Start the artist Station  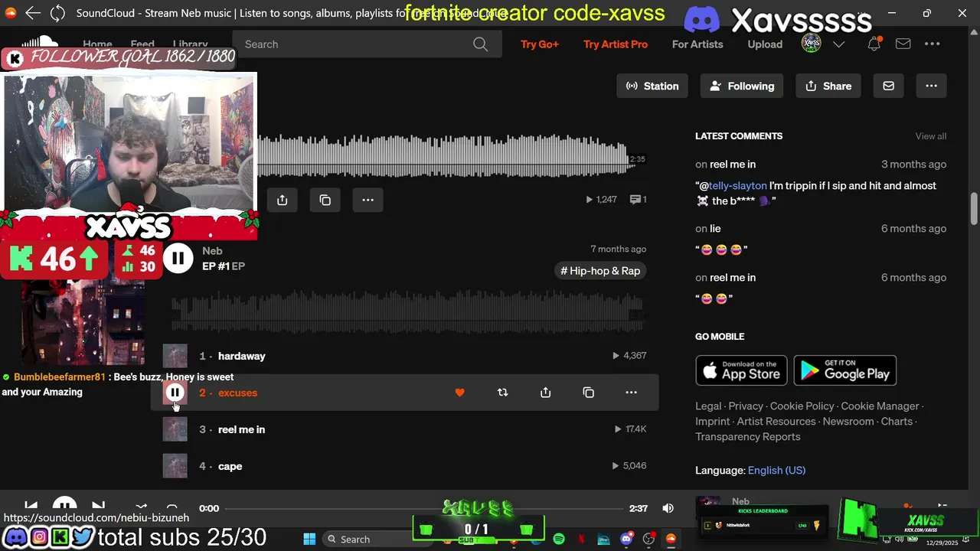click(x=652, y=86)
